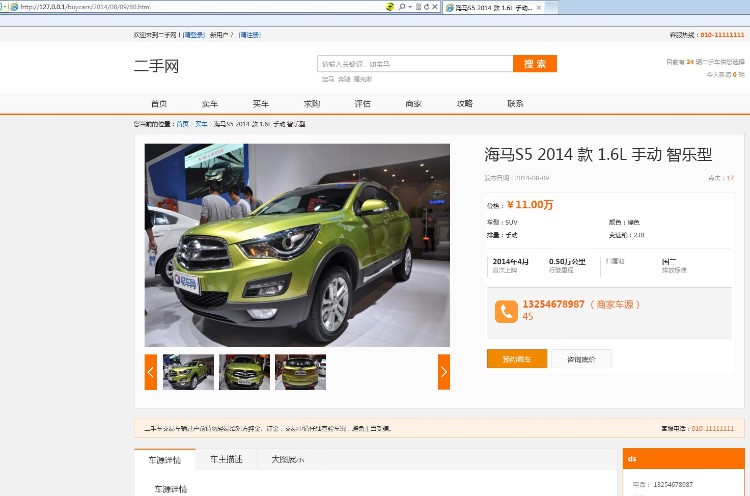
Task: Click the next-image right arrow button
Action: pos(444,372)
